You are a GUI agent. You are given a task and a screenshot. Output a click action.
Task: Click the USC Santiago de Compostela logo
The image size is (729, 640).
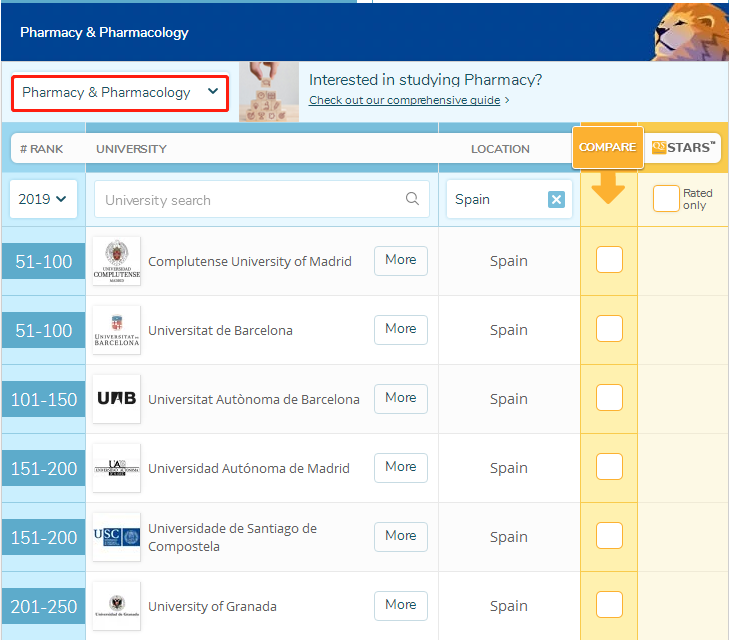tap(116, 537)
